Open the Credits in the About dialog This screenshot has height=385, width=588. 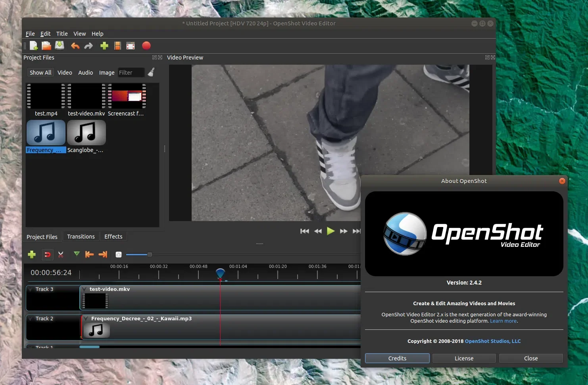397,358
